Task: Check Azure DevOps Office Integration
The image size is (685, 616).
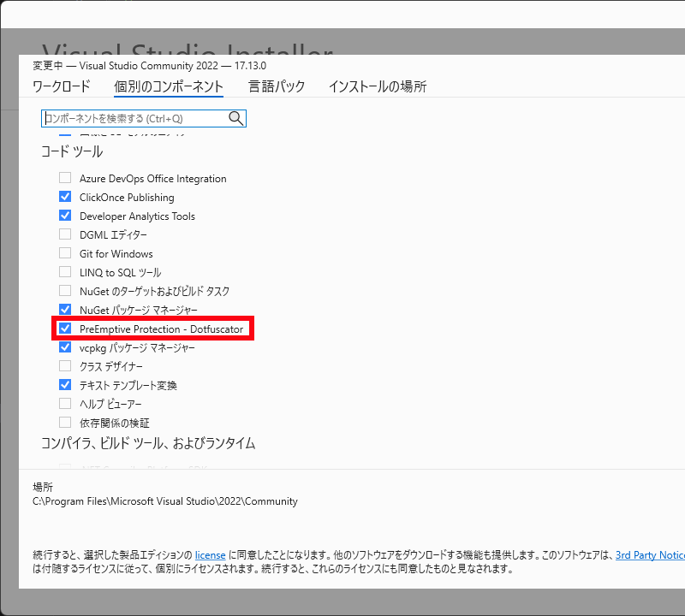Action: coord(65,178)
